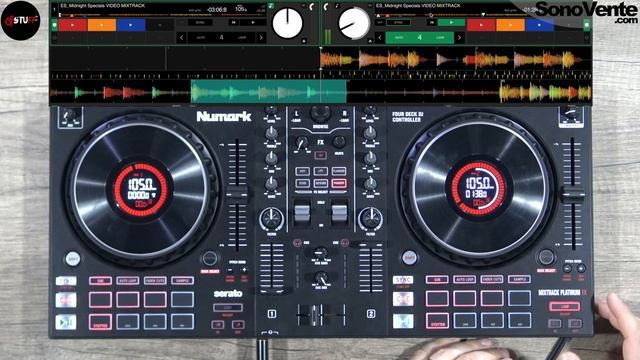
Task: Toggle the REVERB effect button
Action: point(321,183)
